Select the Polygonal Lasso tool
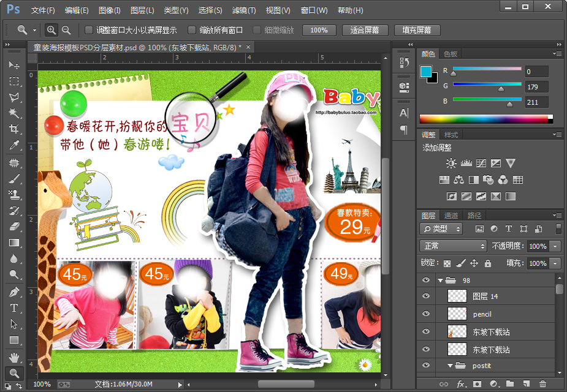 pos(13,97)
